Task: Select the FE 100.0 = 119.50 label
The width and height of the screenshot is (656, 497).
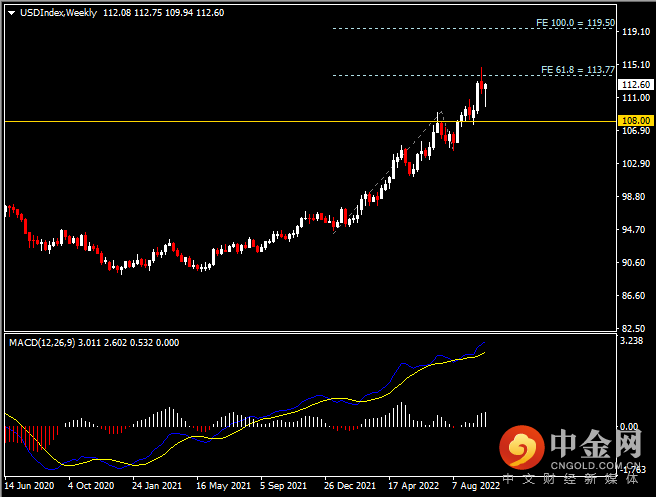Action: point(575,21)
